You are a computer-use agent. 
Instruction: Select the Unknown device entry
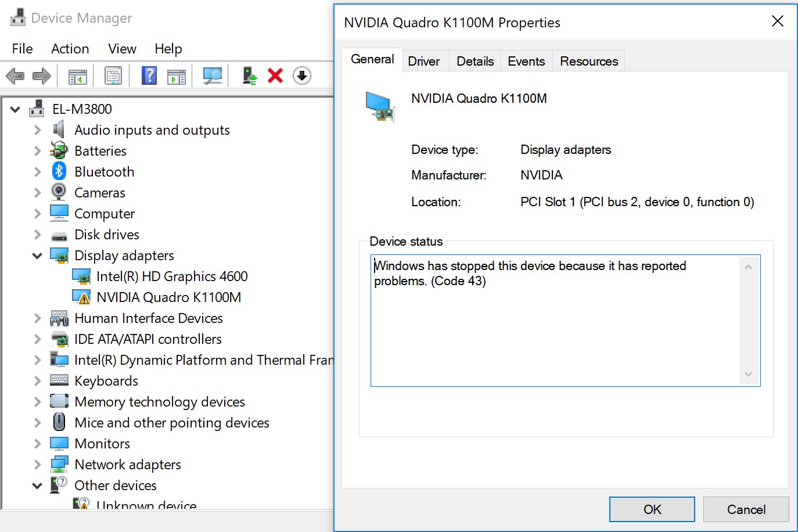pyautogui.click(x=146, y=505)
